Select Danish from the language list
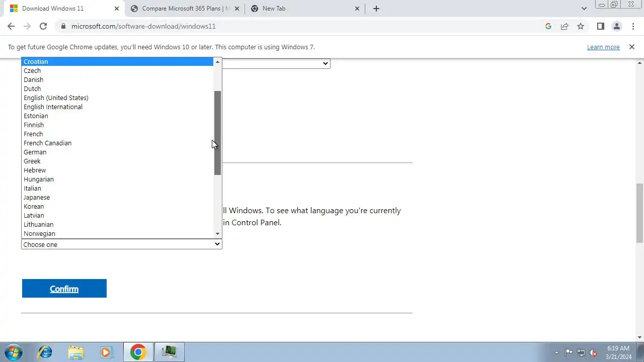644x362 pixels. coord(117,79)
